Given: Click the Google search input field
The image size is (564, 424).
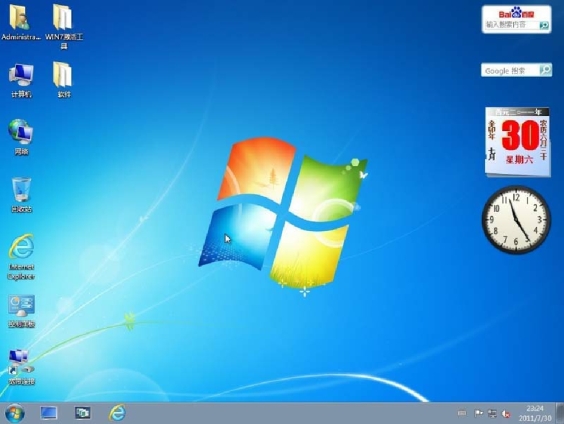Looking at the screenshot, I should click(x=510, y=70).
